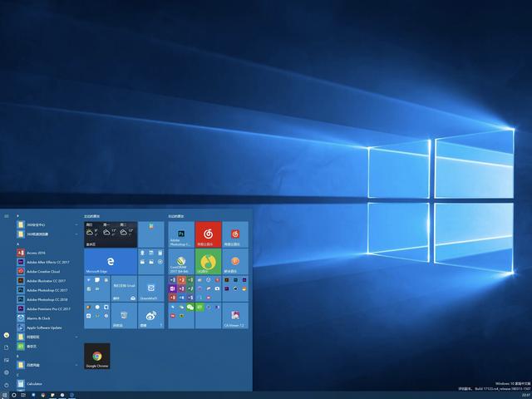Open the tile folder of purple and green Office icons
The height and width of the screenshot is (399, 532).
click(x=181, y=288)
